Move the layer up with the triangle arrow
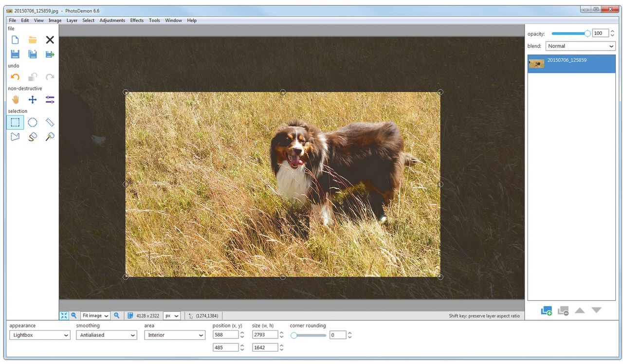The width and height of the screenshot is (623, 364). 580,310
